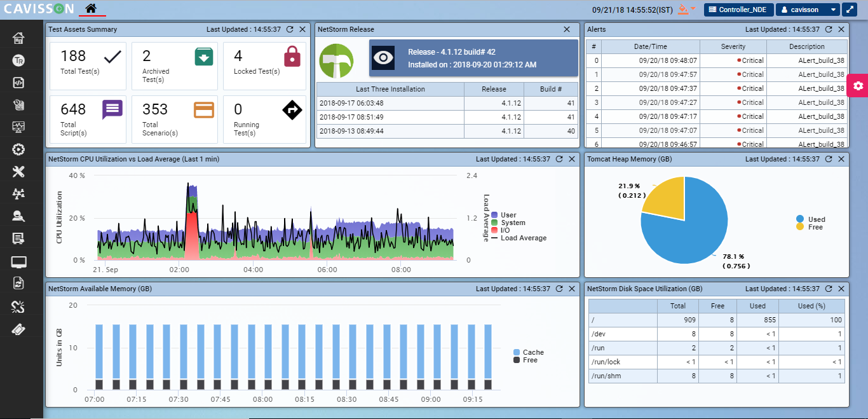This screenshot has height=419, width=868.
Task: Click the Severity column header in Alerts
Action: point(733,46)
